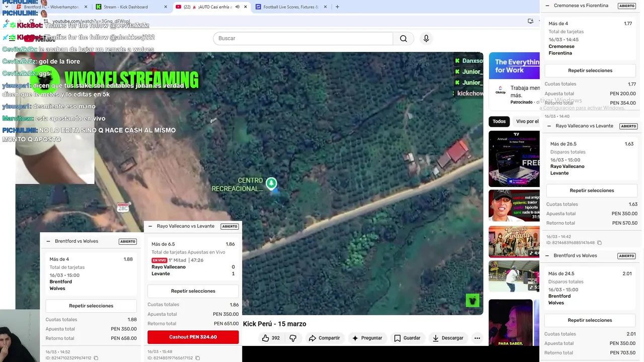Focus the Buscar search field
The width and height of the screenshot is (644, 362).
point(303,39)
